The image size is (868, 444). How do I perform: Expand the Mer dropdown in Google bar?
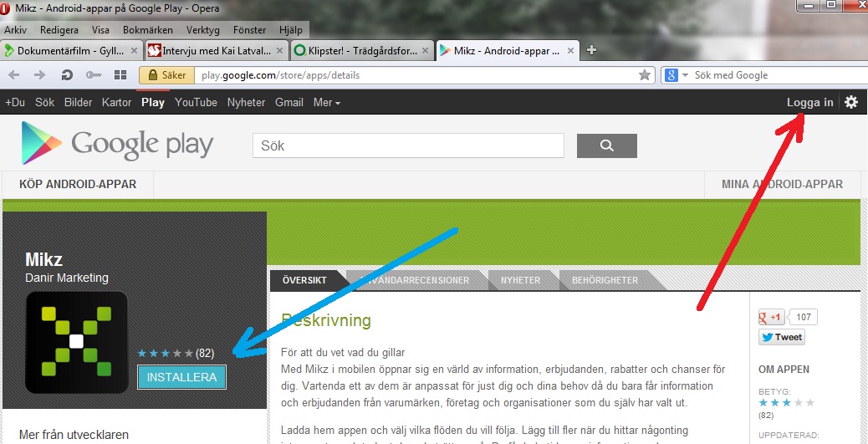point(326,102)
